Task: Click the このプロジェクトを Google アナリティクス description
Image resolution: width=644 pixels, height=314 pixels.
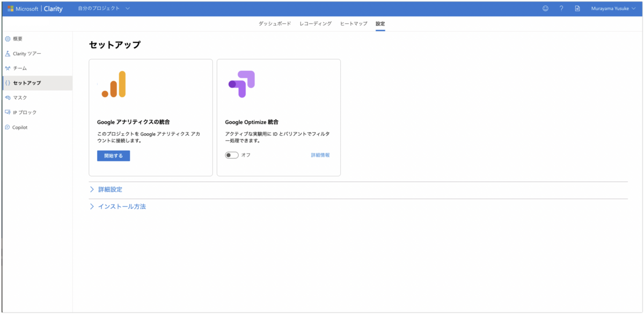Action: (149, 136)
